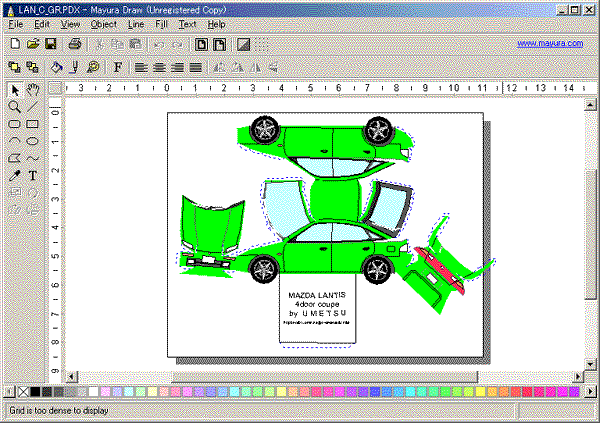This screenshot has width=600, height=423.
Task: Redo action using the toolbar arrow
Action: point(177,45)
